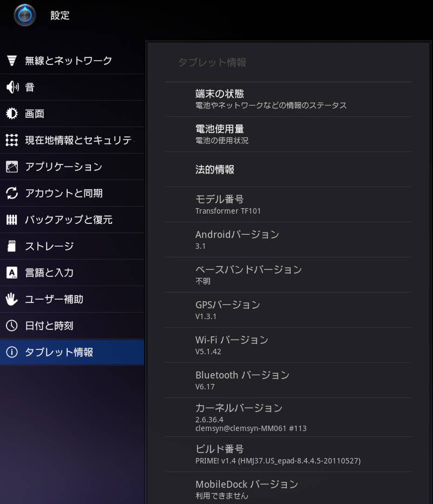Click the sync arrows icon for アカウントと同期
The height and width of the screenshot is (504, 433).
point(12,193)
